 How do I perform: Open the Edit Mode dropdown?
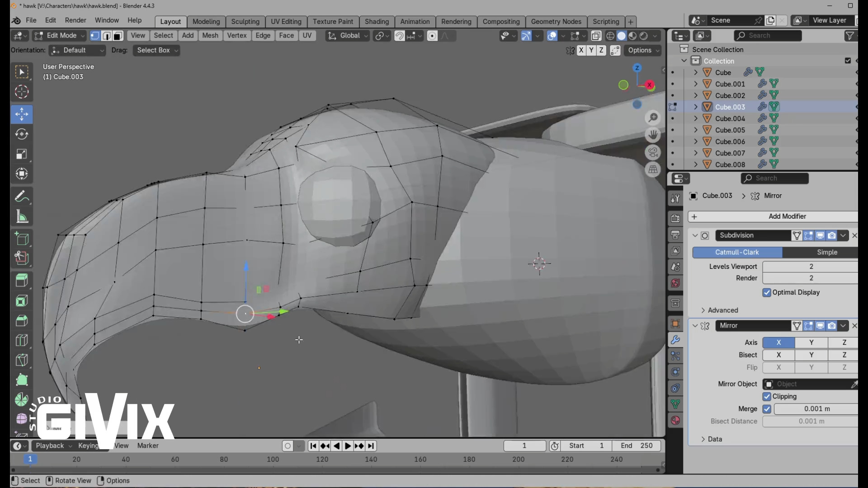tap(60, 36)
